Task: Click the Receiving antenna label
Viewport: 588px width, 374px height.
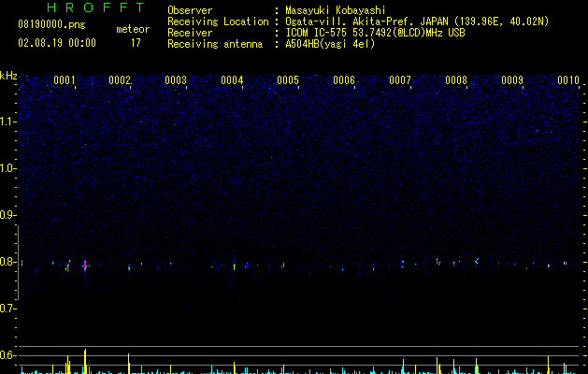Action: coord(215,44)
